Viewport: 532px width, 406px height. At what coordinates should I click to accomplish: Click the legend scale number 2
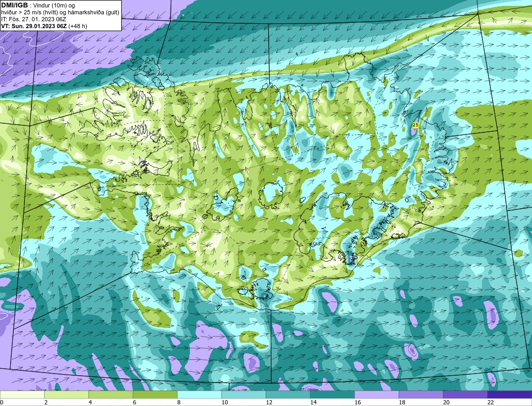46,403
